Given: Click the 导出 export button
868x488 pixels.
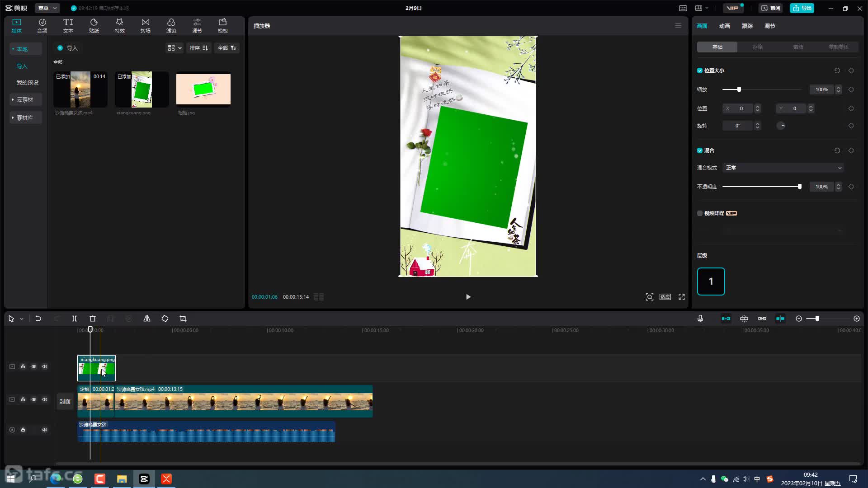Looking at the screenshot, I should tap(802, 8).
